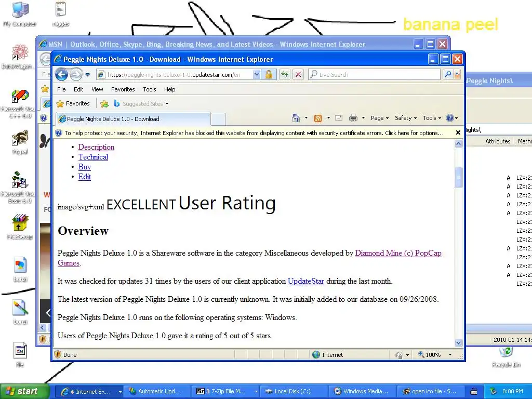Click the blue Help question mark icon
Viewport: 532px width, 399px height.
click(x=450, y=118)
